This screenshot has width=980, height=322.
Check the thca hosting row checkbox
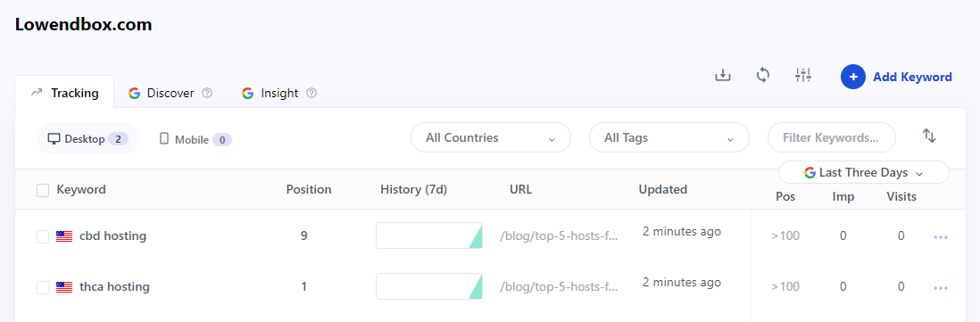click(43, 288)
